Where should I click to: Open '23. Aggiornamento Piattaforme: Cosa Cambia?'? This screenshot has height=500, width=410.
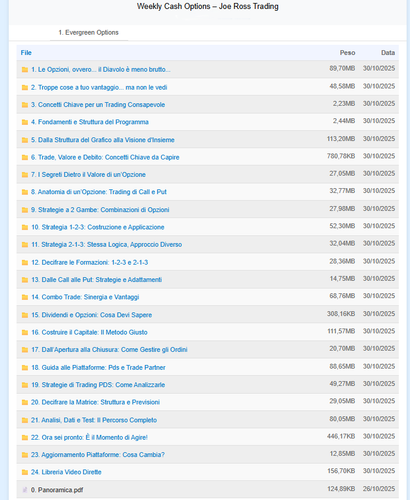click(98, 455)
